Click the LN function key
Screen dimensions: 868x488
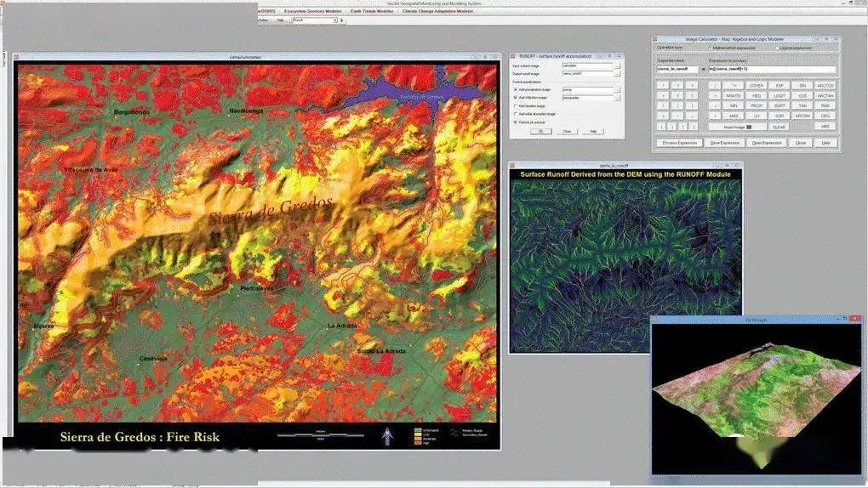click(x=757, y=116)
